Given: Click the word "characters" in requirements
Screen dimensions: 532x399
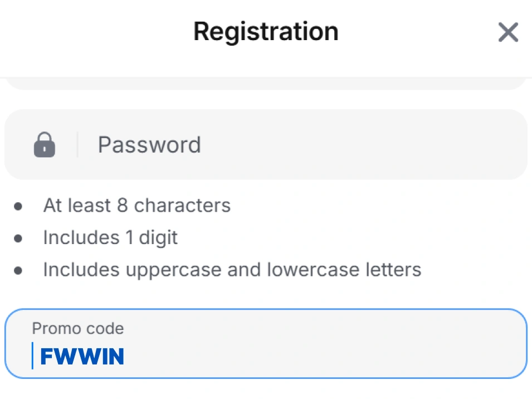Looking at the screenshot, I should tap(182, 206).
